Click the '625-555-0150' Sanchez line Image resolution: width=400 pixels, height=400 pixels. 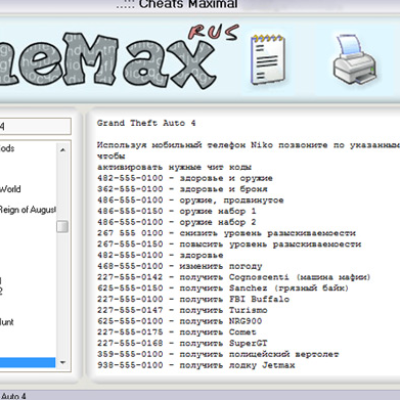pos(223,288)
